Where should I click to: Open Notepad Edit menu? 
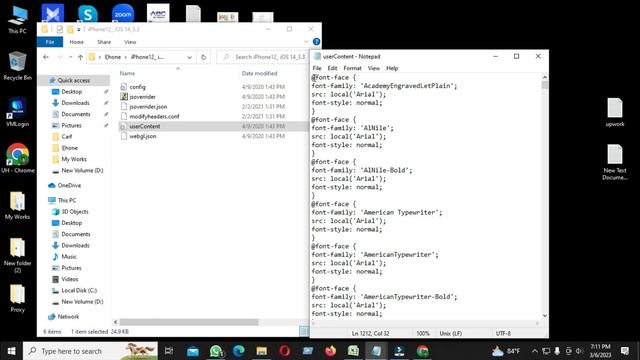(x=332, y=68)
